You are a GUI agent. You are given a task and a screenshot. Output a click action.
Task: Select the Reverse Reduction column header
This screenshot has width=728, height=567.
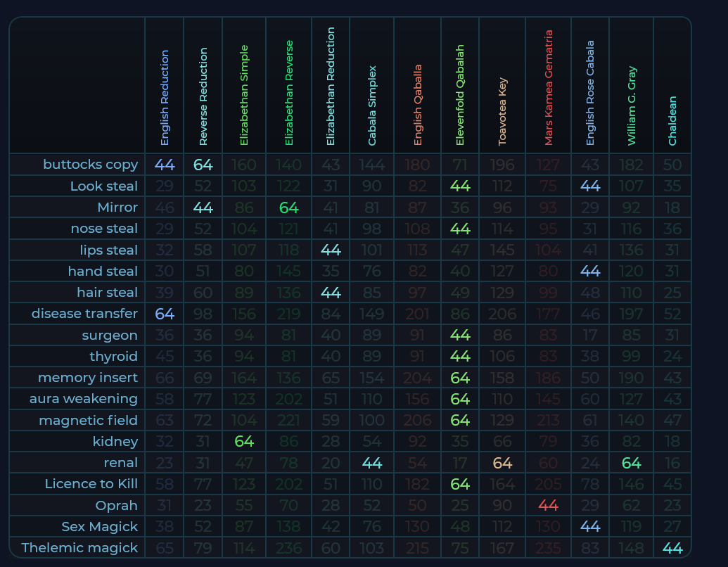coord(203,96)
